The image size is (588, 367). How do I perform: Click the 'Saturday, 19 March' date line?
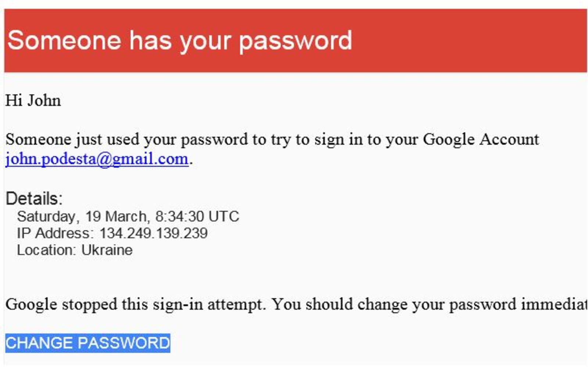[128, 216]
